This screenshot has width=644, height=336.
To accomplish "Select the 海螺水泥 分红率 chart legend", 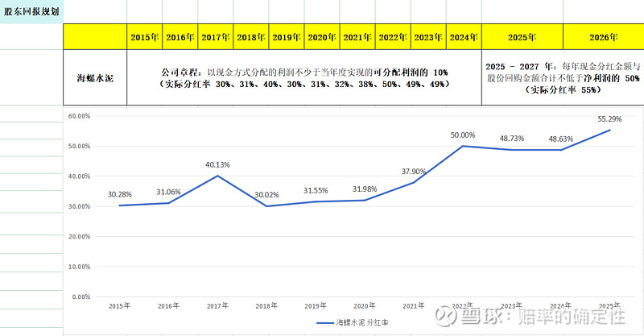I will tap(353, 323).
